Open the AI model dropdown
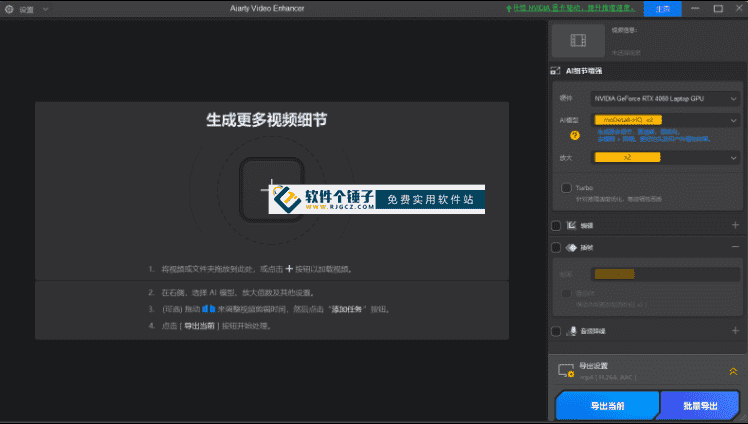The width and height of the screenshot is (748, 424). pyautogui.click(x=665, y=120)
